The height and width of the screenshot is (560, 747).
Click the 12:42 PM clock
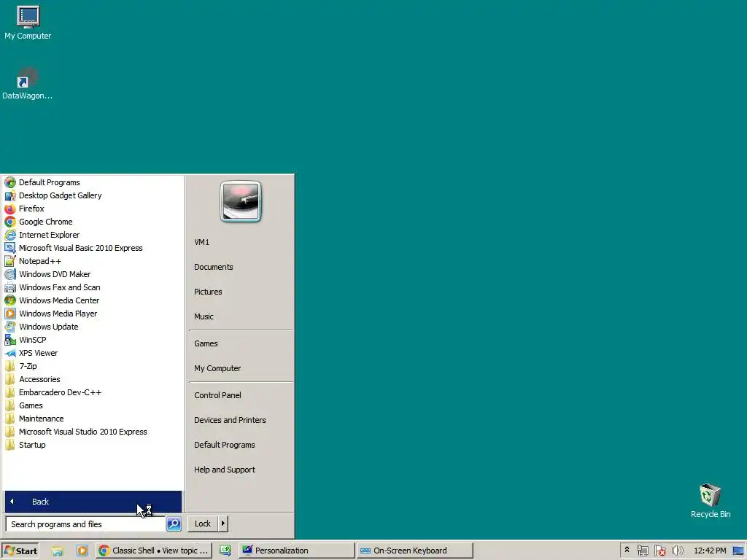710,551
